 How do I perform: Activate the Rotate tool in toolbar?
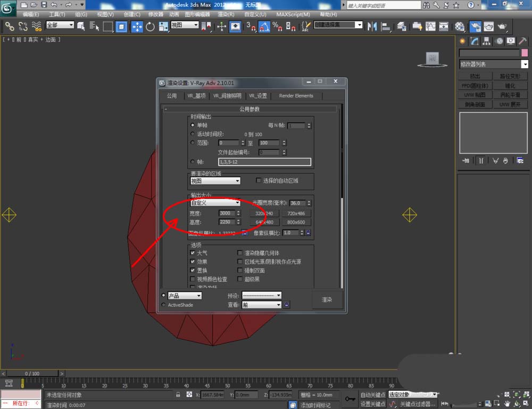coord(150,27)
